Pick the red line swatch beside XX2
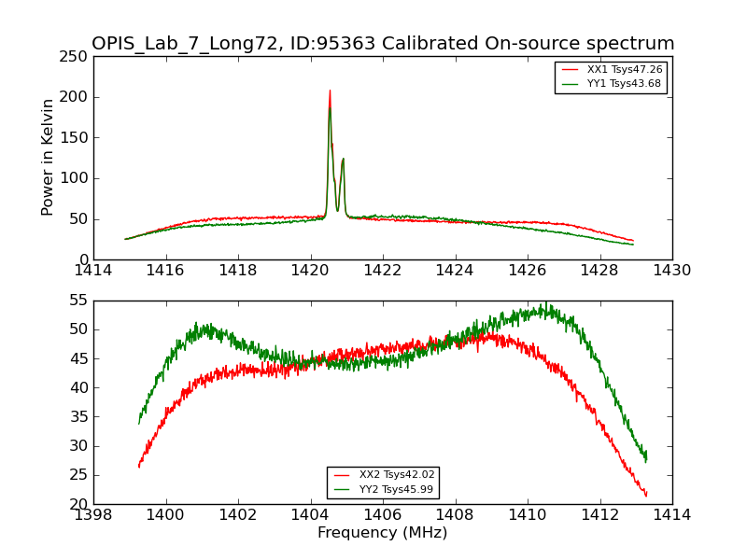Image resolution: width=747 pixels, height=560 pixels. (342, 475)
